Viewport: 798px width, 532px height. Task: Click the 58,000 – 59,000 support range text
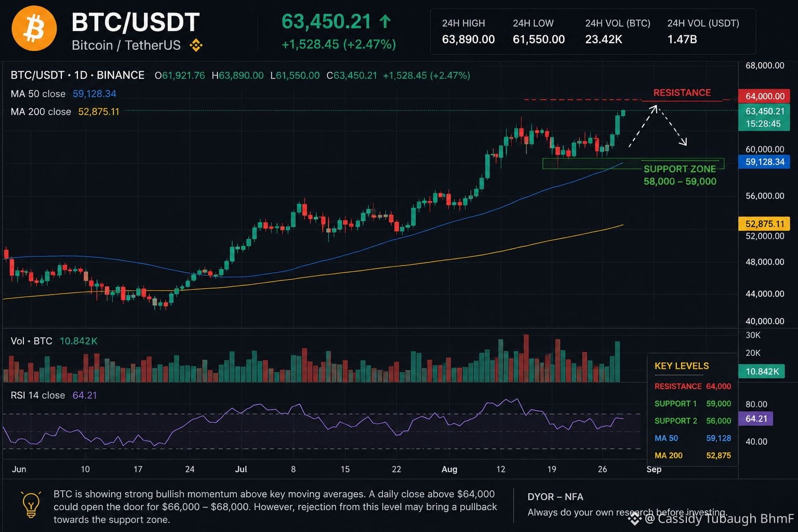tap(680, 181)
